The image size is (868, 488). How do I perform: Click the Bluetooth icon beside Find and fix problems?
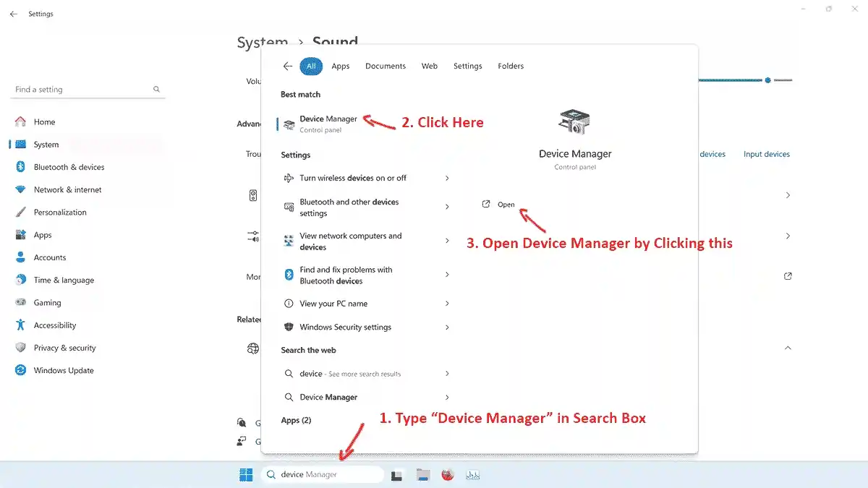[x=289, y=275]
